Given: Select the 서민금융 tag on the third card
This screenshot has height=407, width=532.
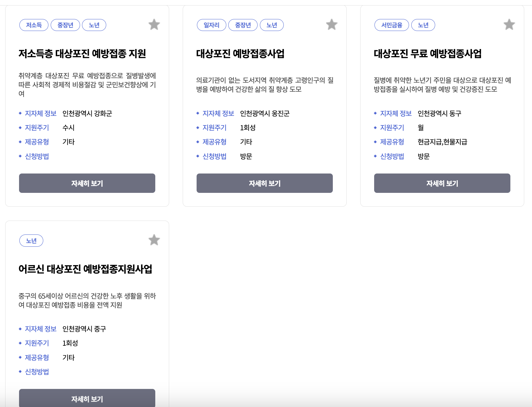Looking at the screenshot, I should [392, 25].
